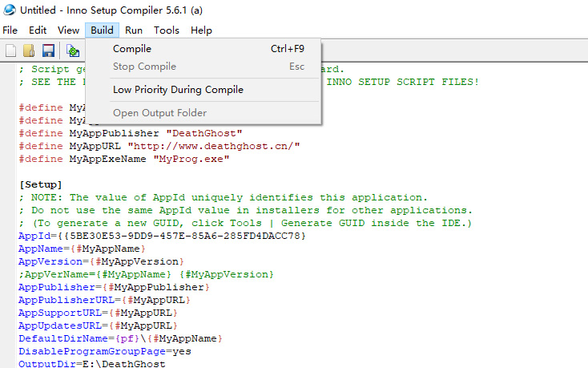Select the Stop Compile menu entry
The height and width of the screenshot is (368, 588).
(203, 67)
